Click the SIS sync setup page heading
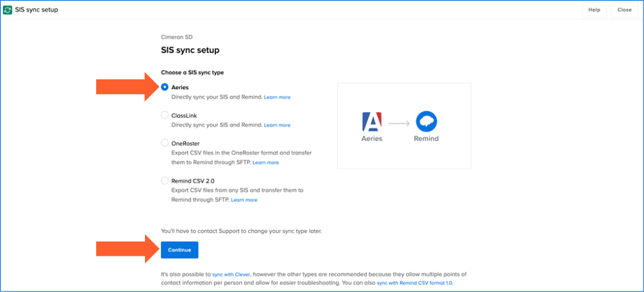Screen dimensions: 644x292 [190, 50]
